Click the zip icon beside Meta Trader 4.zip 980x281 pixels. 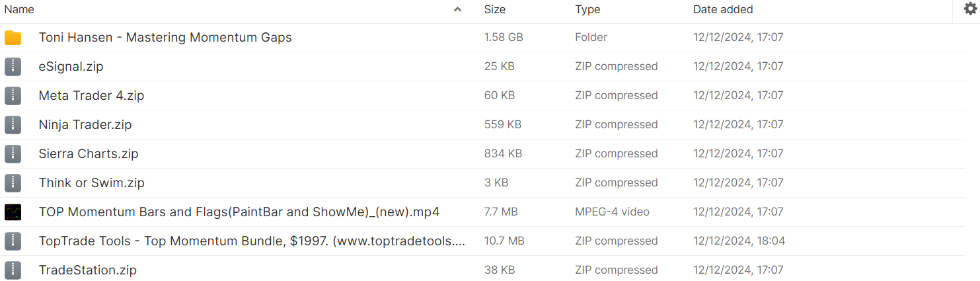point(13,96)
